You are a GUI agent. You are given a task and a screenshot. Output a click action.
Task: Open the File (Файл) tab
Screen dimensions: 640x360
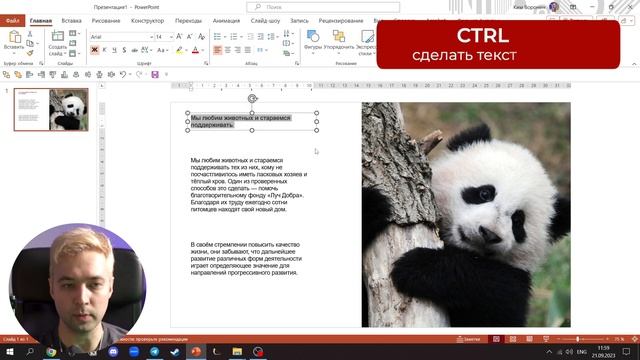pyautogui.click(x=13, y=20)
